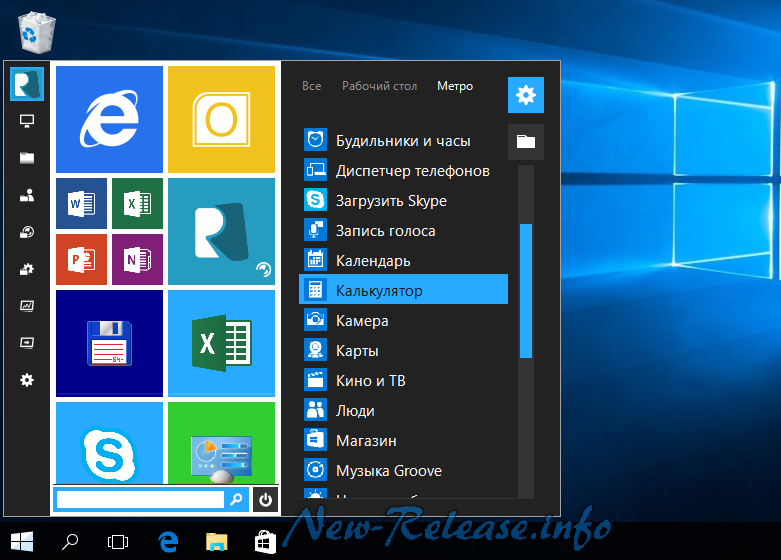
Task: Launch the Word tile
Action: (81, 203)
